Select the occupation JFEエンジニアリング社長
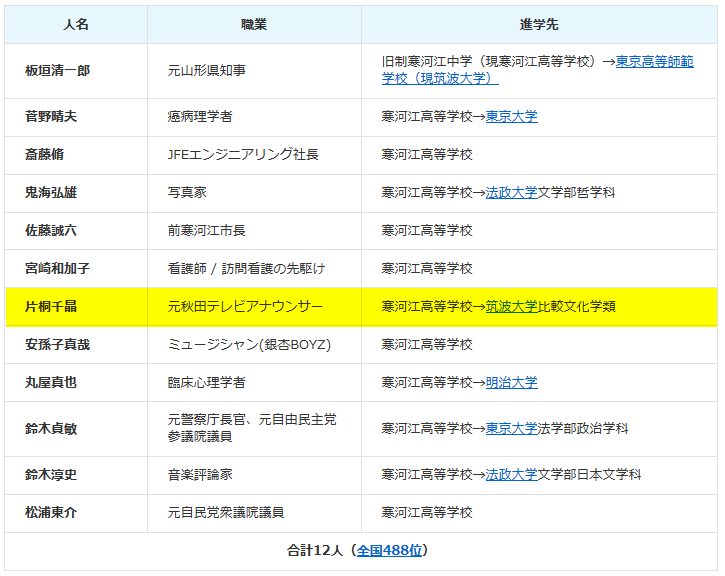The height and width of the screenshot is (576, 725). tap(243, 154)
